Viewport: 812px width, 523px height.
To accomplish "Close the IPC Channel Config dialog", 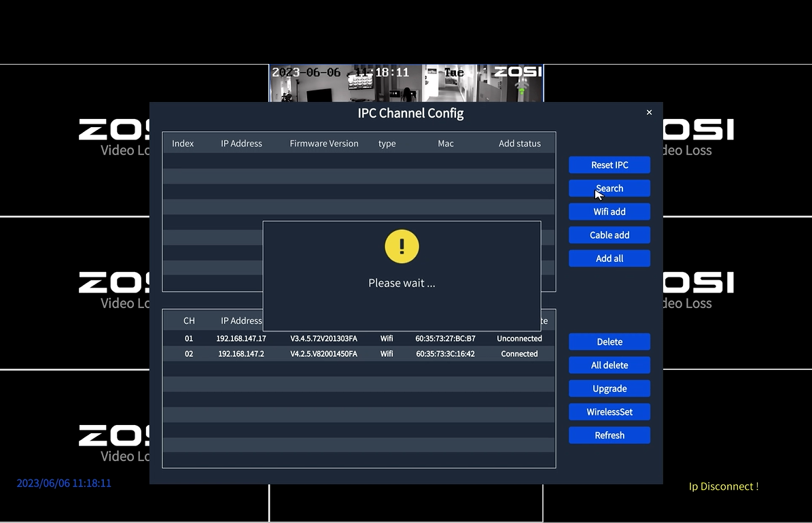I will (x=649, y=112).
